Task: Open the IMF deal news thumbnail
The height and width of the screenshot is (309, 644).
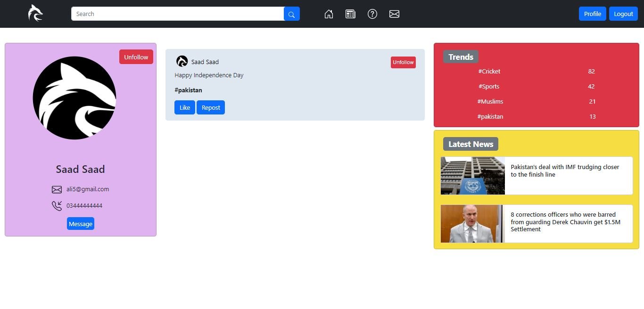Action: point(472,176)
